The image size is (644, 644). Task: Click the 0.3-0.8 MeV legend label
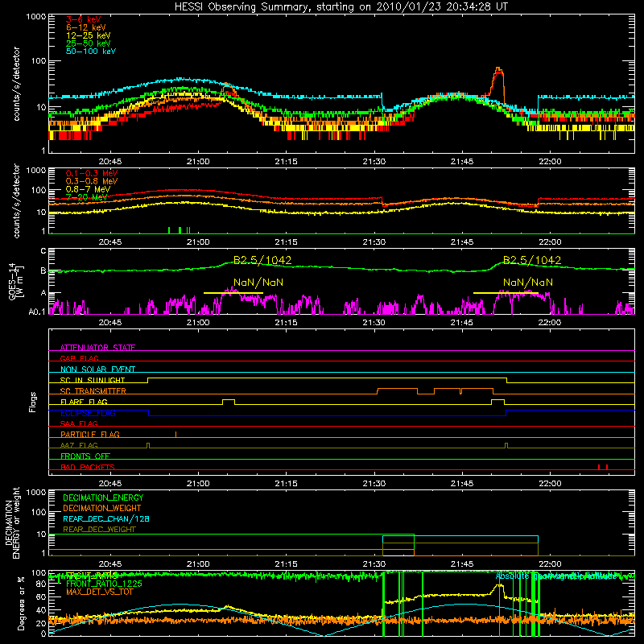click(x=92, y=181)
